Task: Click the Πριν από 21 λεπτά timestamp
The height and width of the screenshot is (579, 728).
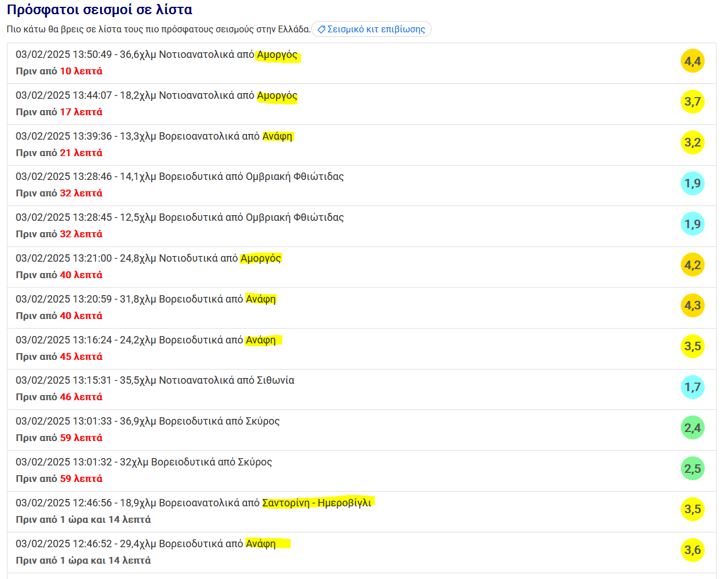Action: tap(59, 153)
